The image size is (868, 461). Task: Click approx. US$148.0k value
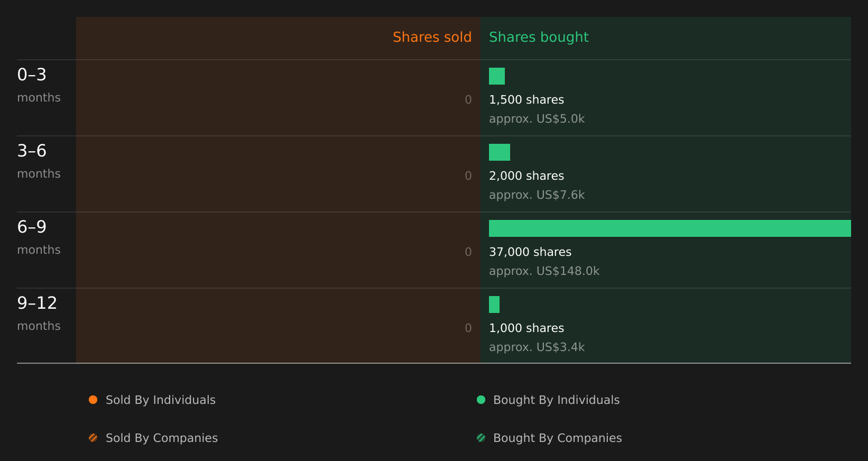(x=544, y=271)
